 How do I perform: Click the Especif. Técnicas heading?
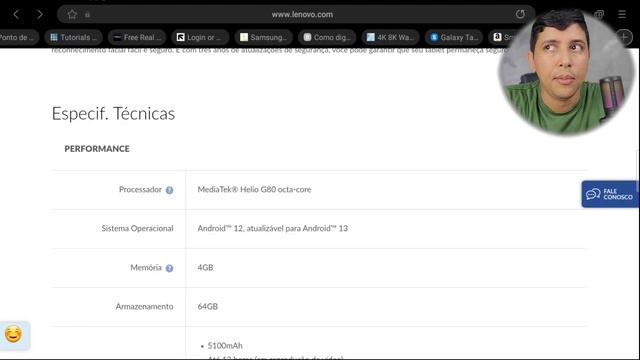click(x=113, y=113)
